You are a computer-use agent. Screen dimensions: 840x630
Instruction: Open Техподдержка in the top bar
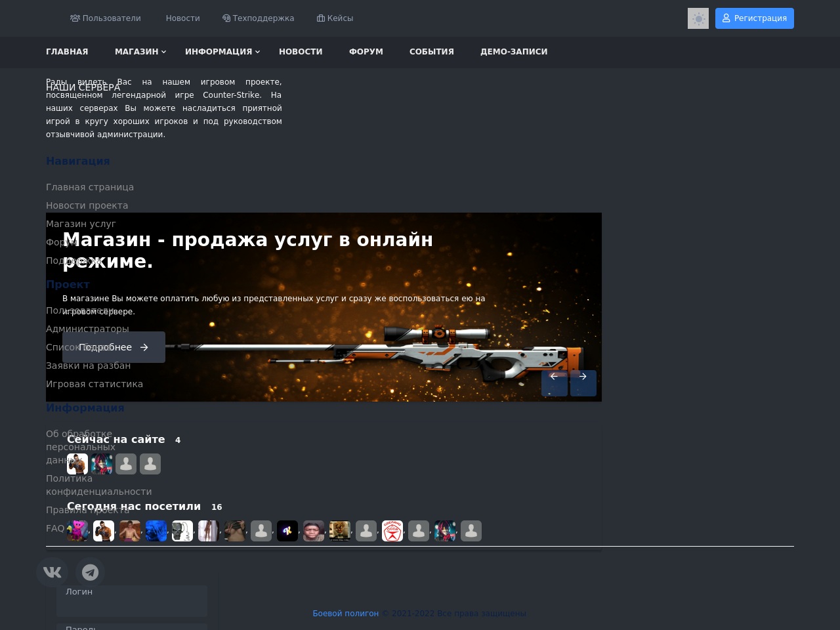pos(259,18)
